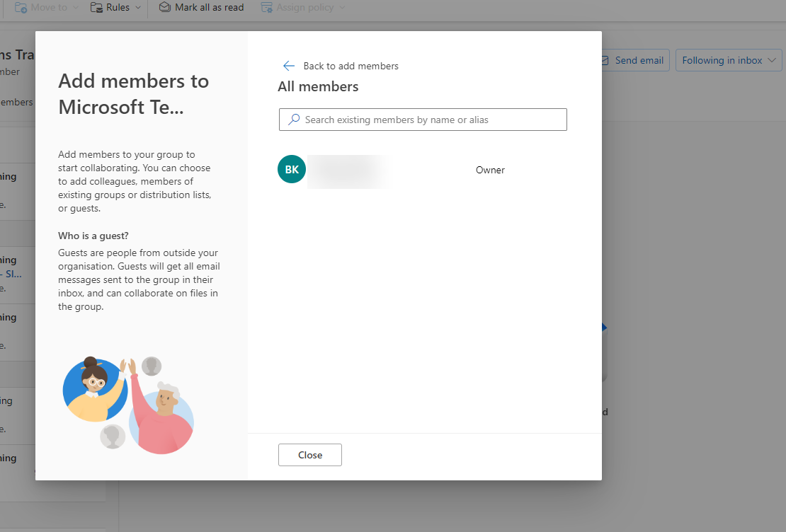Viewport: 786px width, 532px height.
Task: Click the Who is a guest? heading
Action: (x=93, y=236)
